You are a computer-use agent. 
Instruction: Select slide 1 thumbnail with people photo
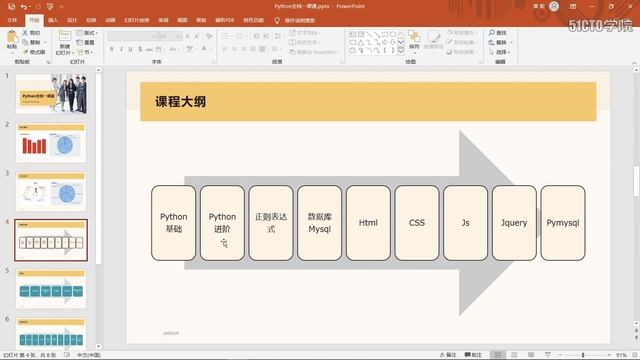(51, 94)
